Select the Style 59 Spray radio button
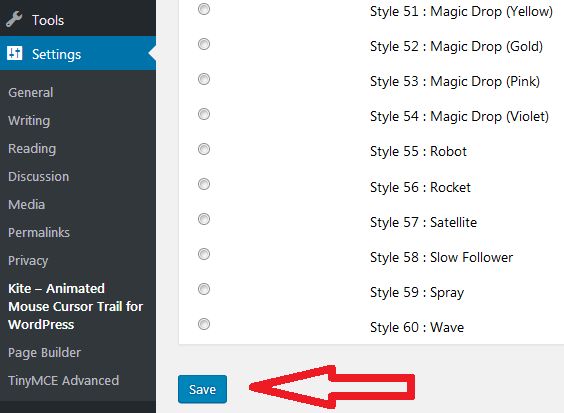 (x=204, y=289)
